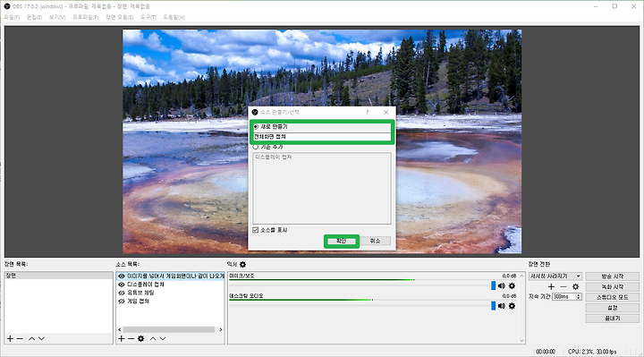Click 방송 시작 to start streaming

[x=613, y=276]
